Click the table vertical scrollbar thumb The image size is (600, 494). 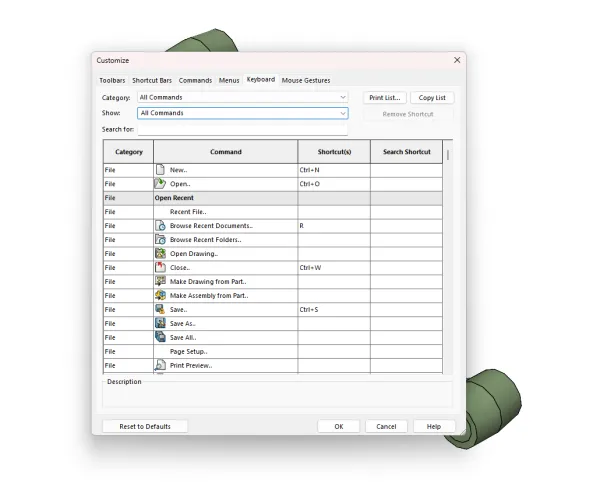[x=448, y=155]
